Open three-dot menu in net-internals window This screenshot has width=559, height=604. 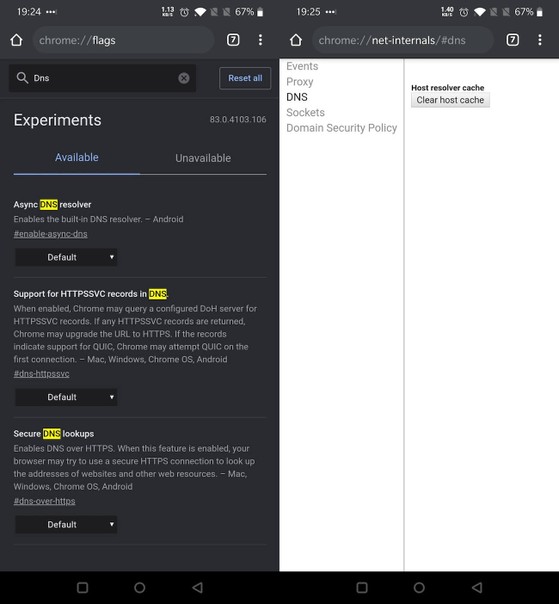coord(540,40)
